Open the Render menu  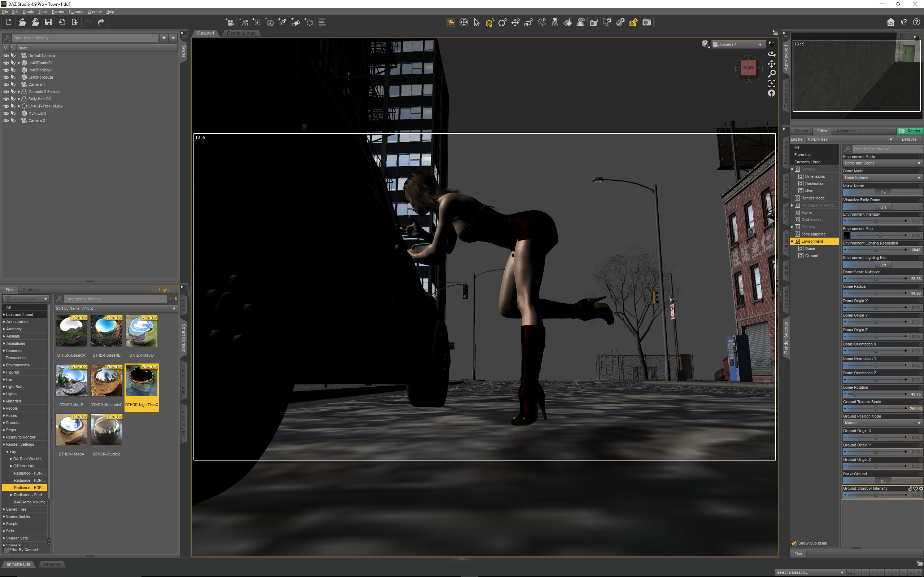click(x=58, y=12)
